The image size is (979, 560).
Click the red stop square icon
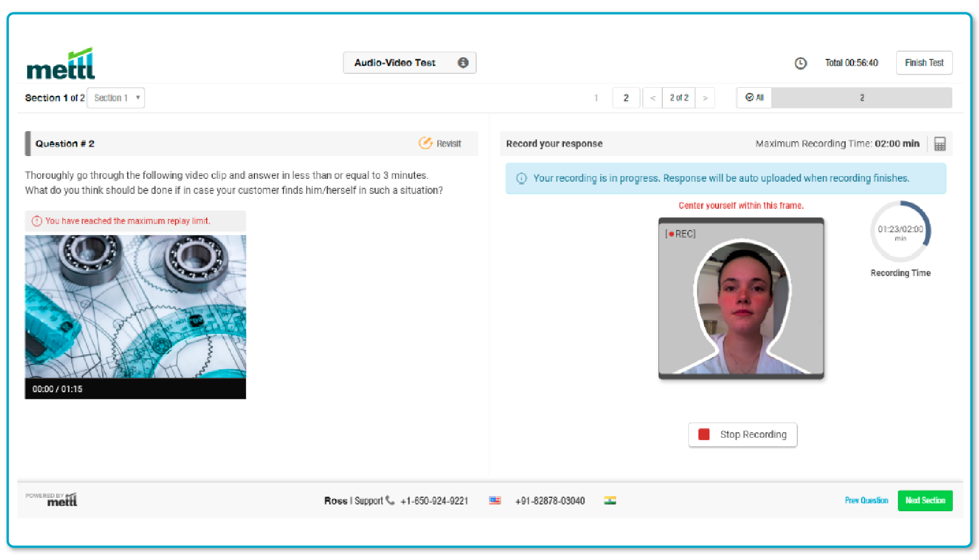click(x=704, y=434)
